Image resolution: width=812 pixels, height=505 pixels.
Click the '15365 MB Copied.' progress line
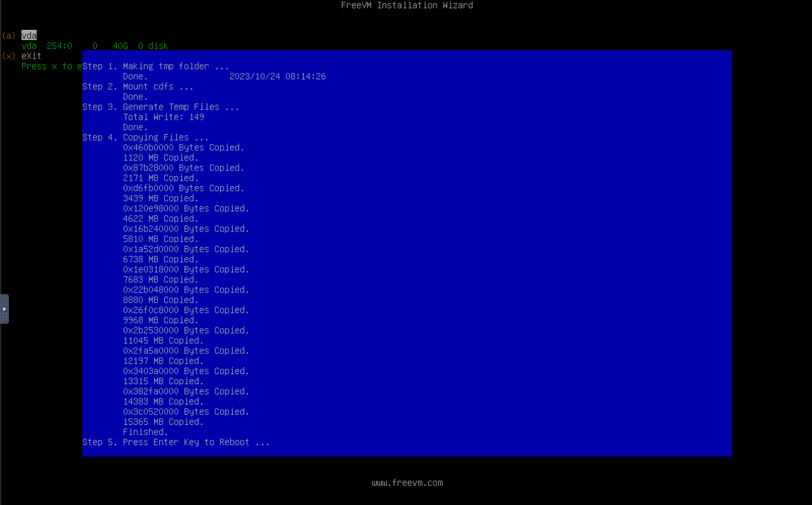pos(163,422)
